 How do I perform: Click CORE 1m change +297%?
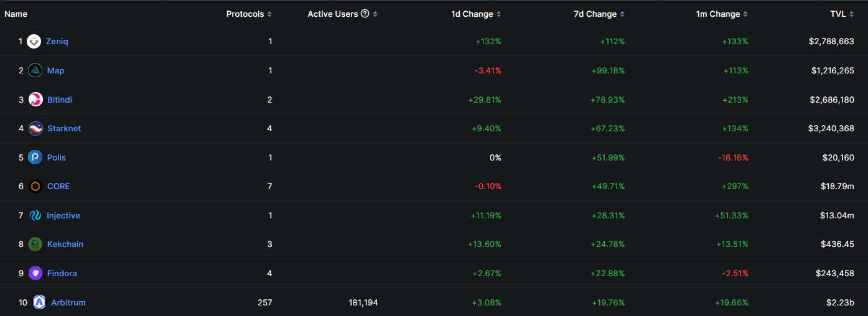(737, 187)
